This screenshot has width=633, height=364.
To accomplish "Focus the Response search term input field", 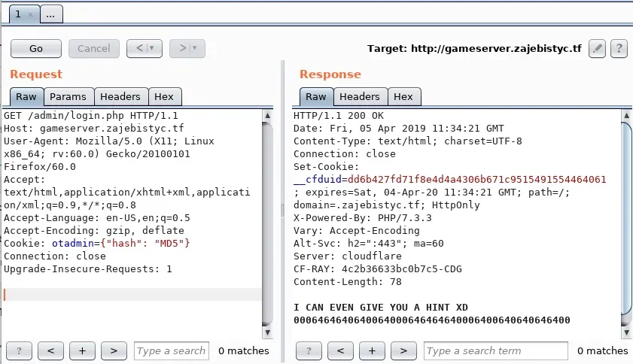I will pyautogui.click(x=495, y=350).
